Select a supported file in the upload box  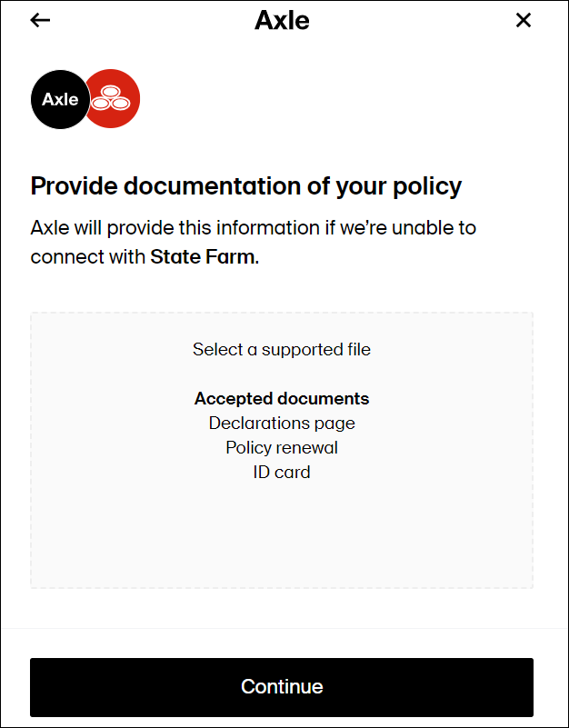[x=282, y=349]
